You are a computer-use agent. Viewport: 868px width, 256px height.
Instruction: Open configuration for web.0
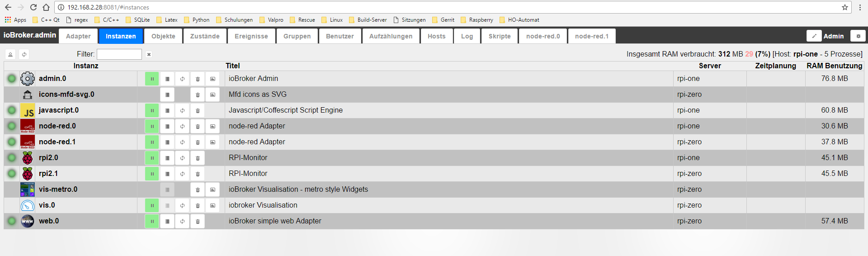pos(167,221)
